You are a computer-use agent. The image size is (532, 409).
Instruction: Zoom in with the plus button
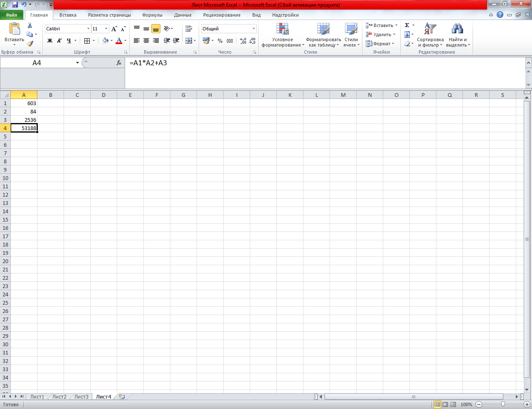(x=527, y=404)
